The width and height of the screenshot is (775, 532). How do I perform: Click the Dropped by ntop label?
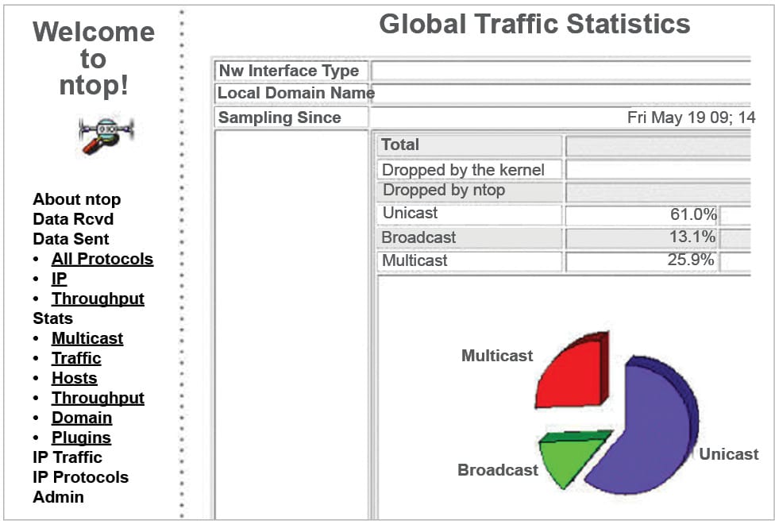pyautogui.click(x=444, y=191)
